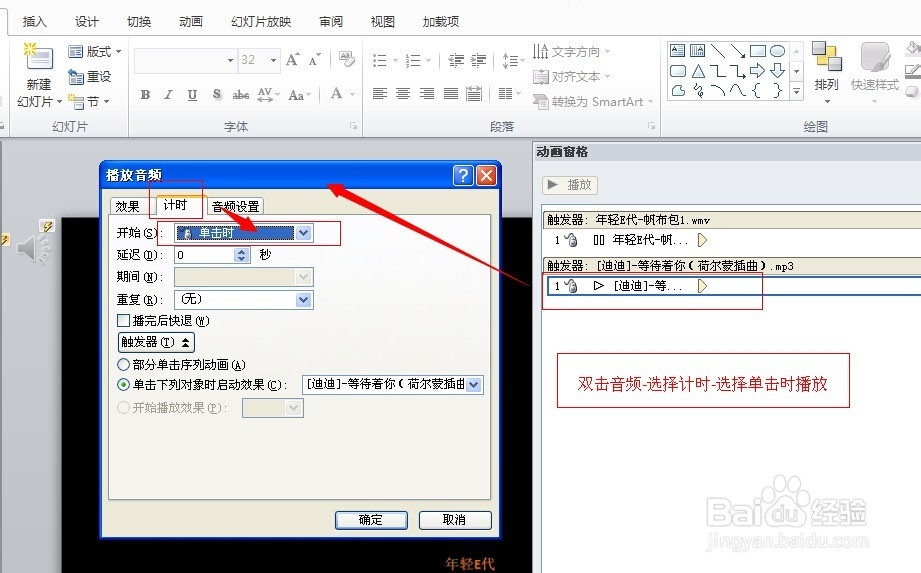921x573 pixels.
Task: Open the 幻灯片放映 ribbon tab
Action: 261,22
